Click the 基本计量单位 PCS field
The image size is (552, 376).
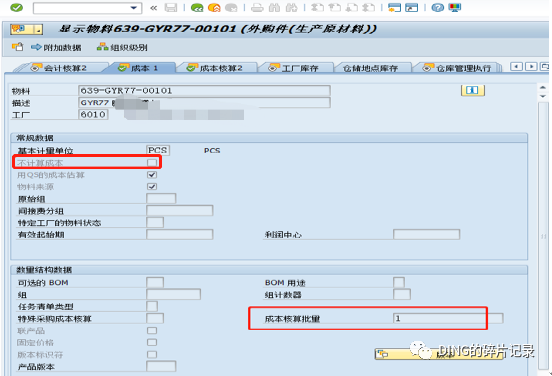158,150
